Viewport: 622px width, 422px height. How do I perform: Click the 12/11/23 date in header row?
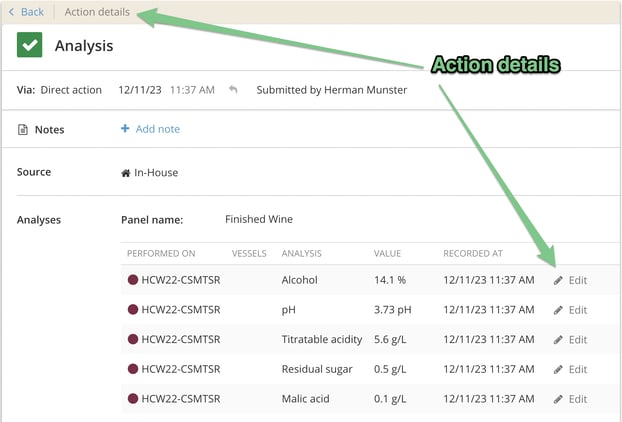pos(140,90)
